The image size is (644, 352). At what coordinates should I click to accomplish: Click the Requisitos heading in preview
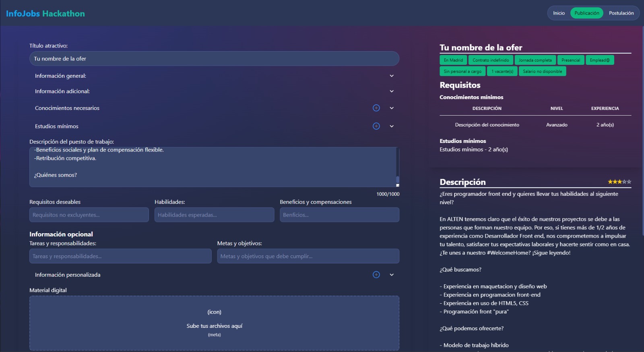[460, 85]
